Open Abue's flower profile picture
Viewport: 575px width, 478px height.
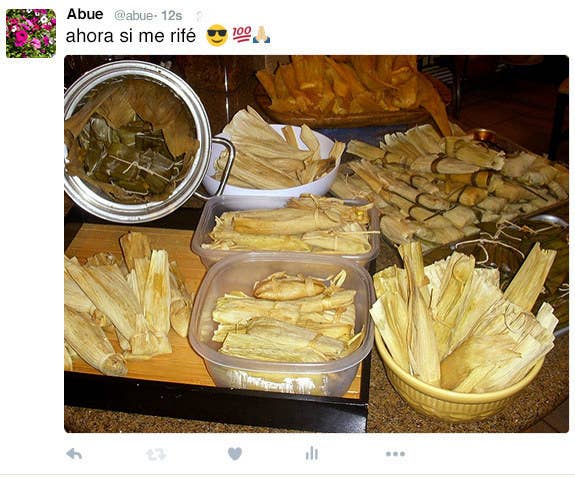[31, 33]
